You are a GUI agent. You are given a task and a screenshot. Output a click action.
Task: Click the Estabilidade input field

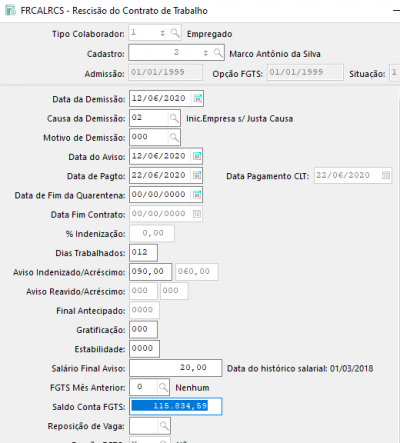point(144,349)
